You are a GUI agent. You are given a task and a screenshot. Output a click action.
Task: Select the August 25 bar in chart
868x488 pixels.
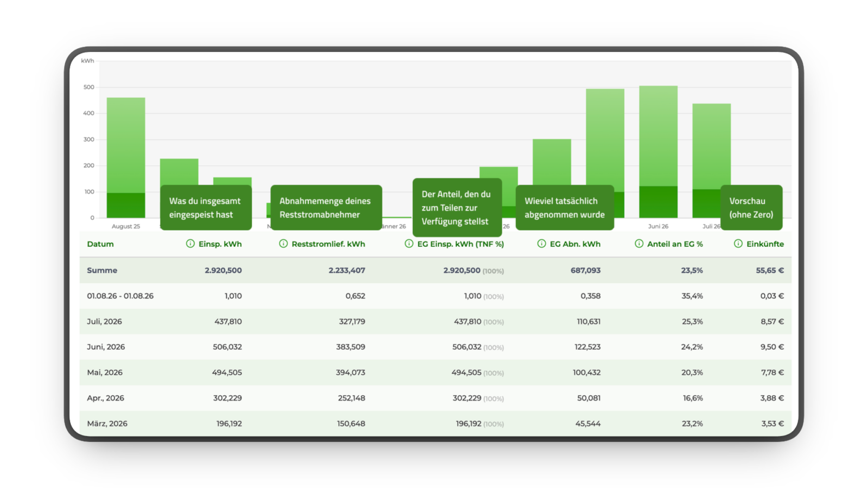(126, 158)
